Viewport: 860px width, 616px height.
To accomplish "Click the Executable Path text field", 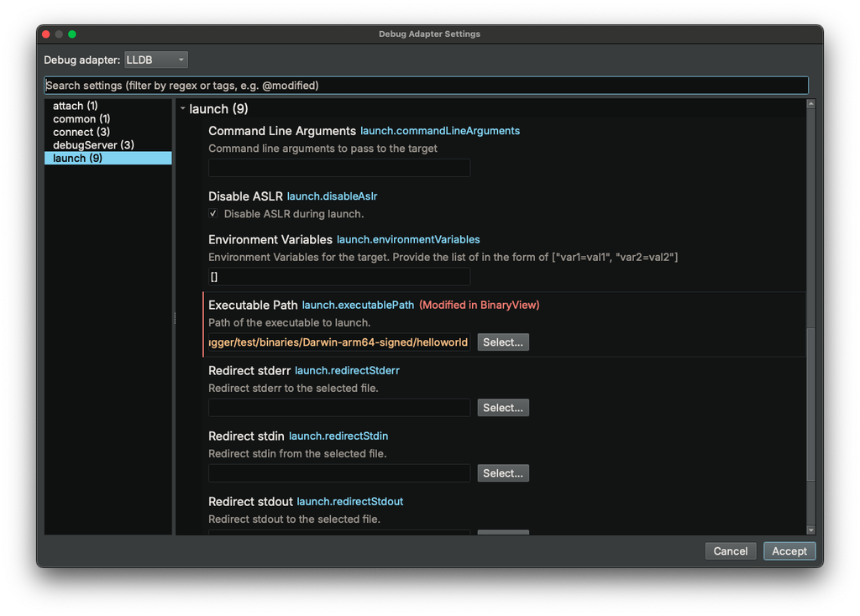I will click(338, 342).
